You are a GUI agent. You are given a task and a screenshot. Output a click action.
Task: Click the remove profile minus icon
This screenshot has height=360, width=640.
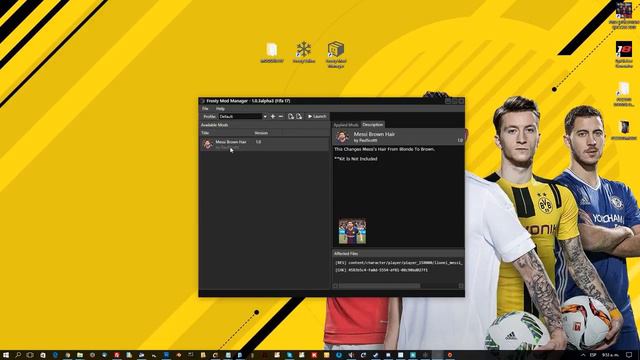280,116
